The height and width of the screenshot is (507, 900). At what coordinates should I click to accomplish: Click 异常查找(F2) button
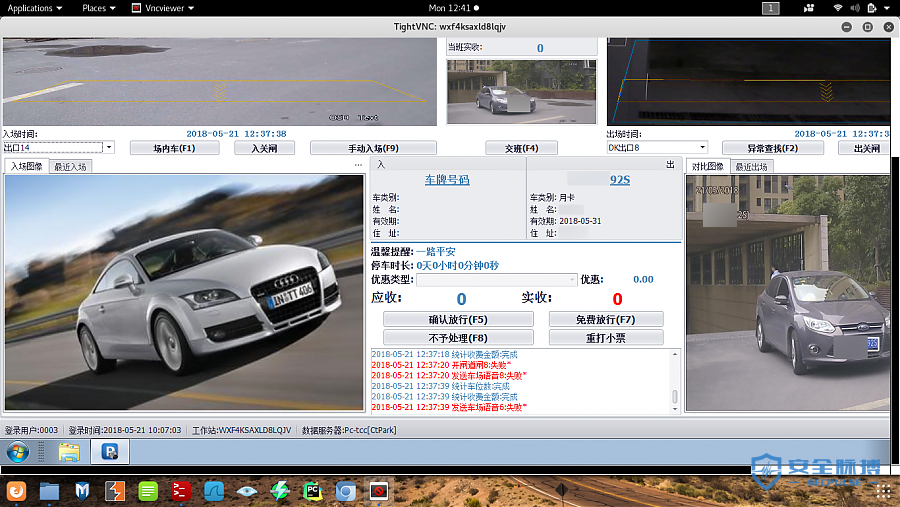773,148
